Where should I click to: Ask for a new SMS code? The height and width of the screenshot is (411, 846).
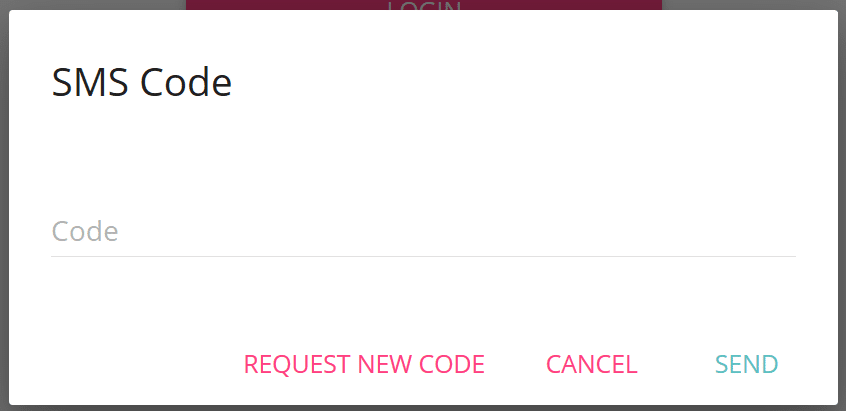(x=364, y=365)
